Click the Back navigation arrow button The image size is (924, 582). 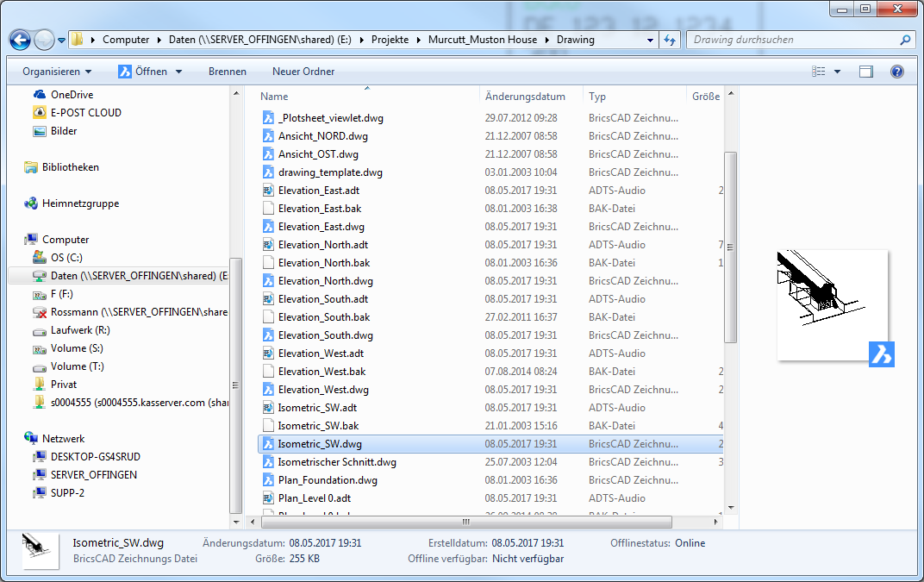coord(21,40)
